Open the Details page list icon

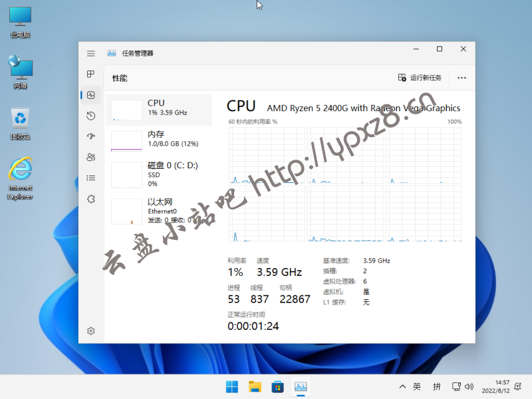click(x=90, y=178)
